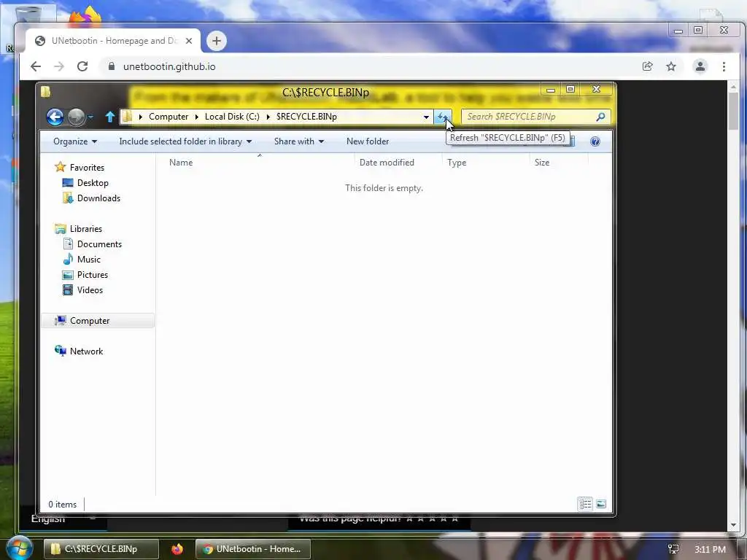Image resolution: width=747 pixels, height=560 pixels.
Task: Open Desktop under Favorites
Action: [93, 183]
